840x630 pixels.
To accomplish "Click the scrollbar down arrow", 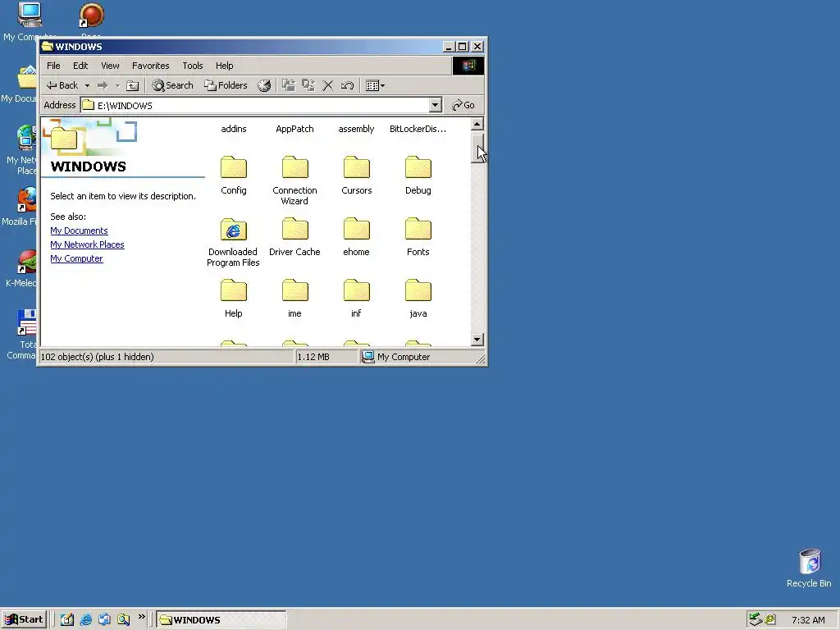I will (477, 340).
